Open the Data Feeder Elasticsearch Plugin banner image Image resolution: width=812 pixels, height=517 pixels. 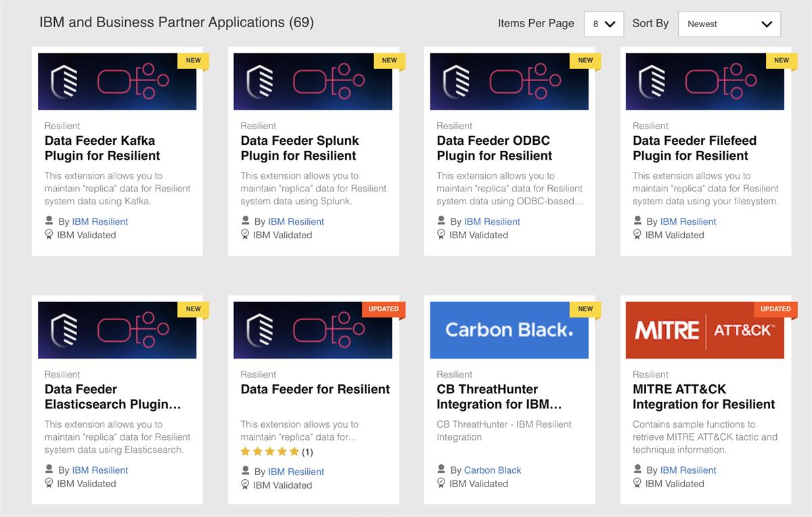click(x=117, y=330)
